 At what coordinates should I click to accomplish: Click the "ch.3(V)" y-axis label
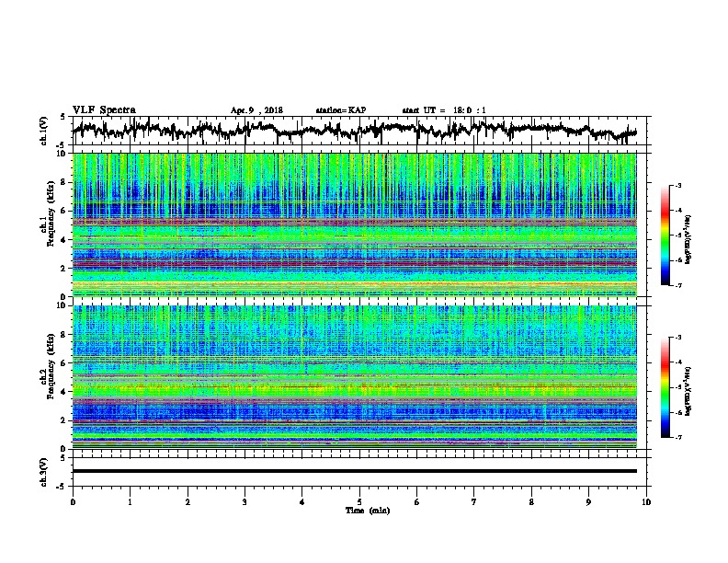(44, 472)
